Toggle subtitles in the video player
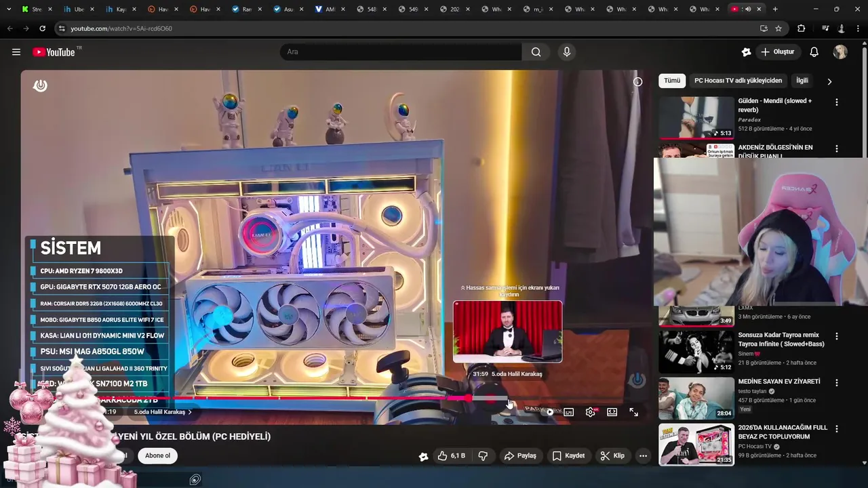868x488 pixels. [x=569, y=412]
